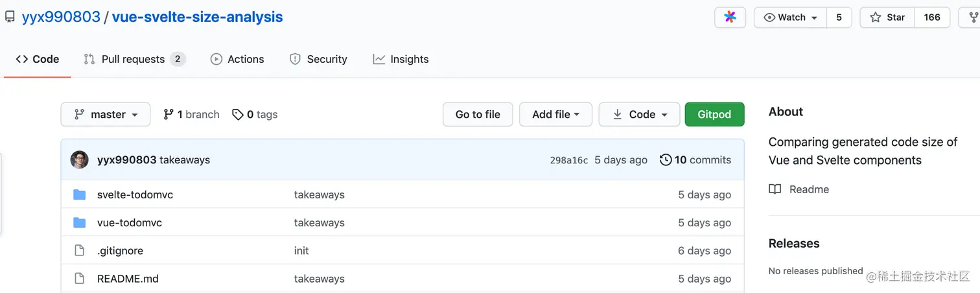The width and height of the screenshot is (980, 293).
Task: Click the Go to file button
Action: [478, 114]
